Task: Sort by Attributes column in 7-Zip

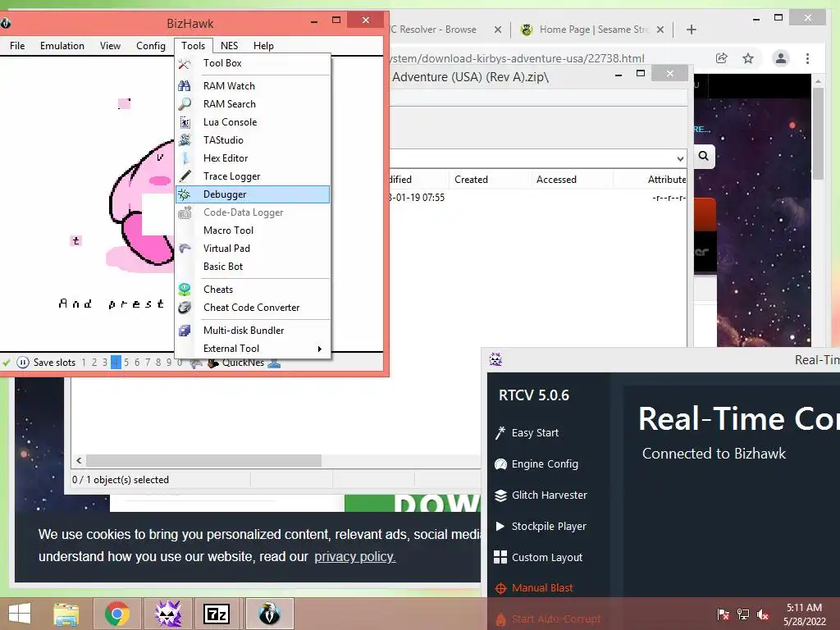Action: tap(666, 180)
